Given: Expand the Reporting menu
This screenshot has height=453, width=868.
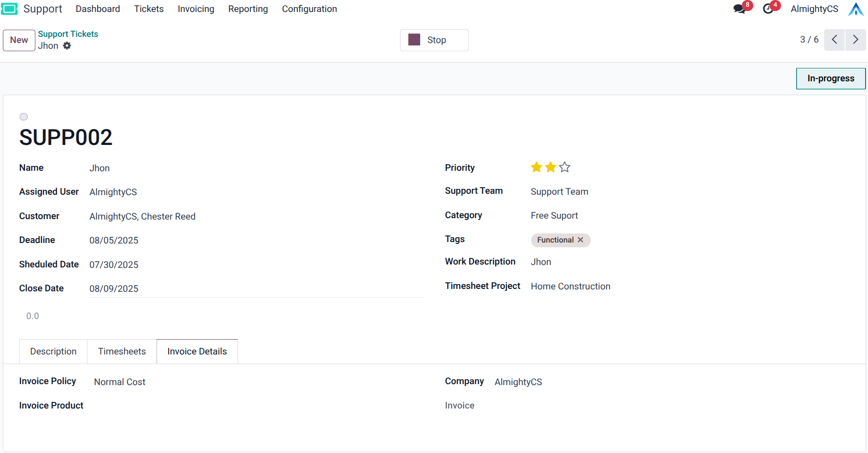Looking at the screenshot, I should pos(248,9).
